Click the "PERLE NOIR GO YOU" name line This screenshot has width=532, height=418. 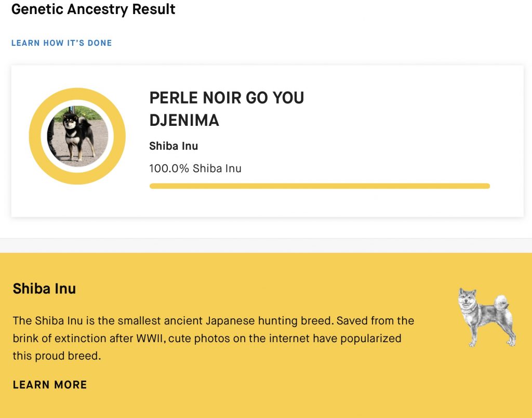pyautogui.click(x=227, y=98)
